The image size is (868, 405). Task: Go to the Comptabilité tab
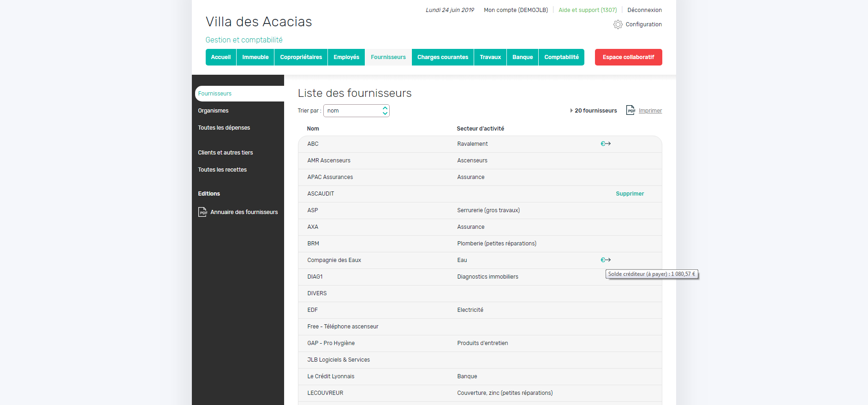click(x=561, y=57)
